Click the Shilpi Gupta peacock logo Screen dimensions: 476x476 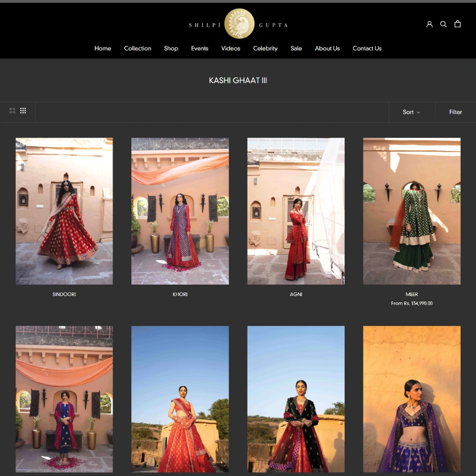click(x=239, y=24)
